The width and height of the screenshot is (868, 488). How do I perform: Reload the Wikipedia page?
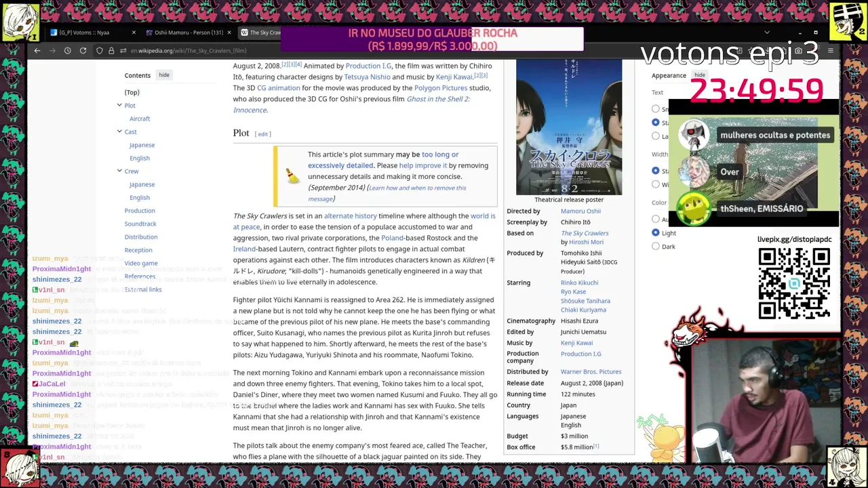point(83,51)
